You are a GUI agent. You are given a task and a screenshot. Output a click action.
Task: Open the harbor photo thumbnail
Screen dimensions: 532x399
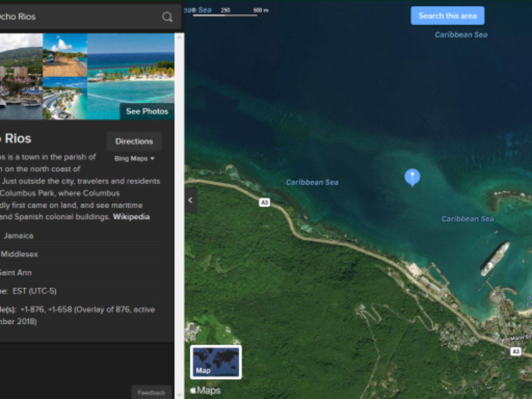click(21, 76)
